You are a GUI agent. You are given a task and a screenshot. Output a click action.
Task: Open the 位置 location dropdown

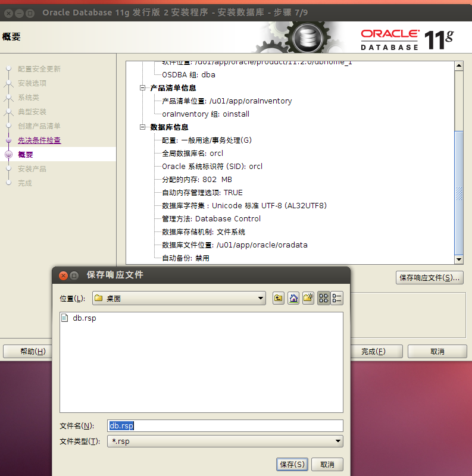(179, 298)
